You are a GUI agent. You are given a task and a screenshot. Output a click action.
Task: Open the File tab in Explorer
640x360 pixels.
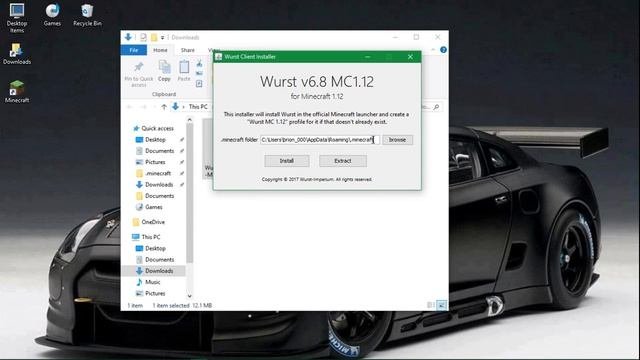133,50
